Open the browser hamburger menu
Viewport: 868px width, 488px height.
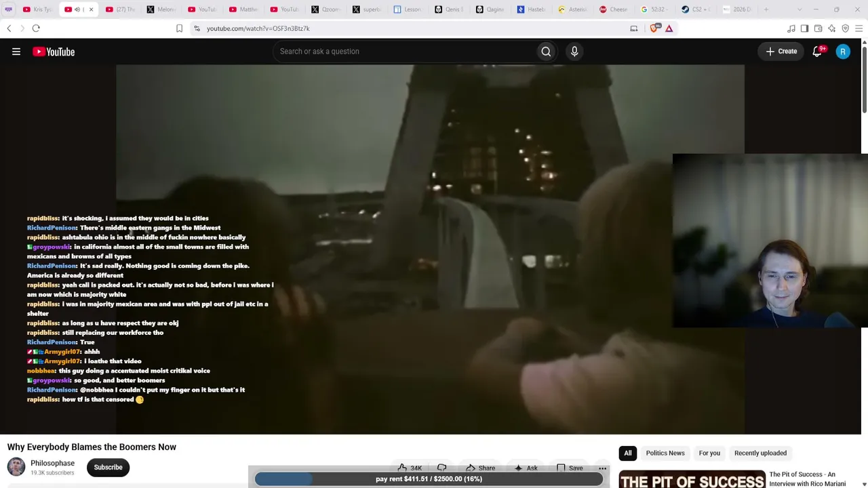pos(859,28)
